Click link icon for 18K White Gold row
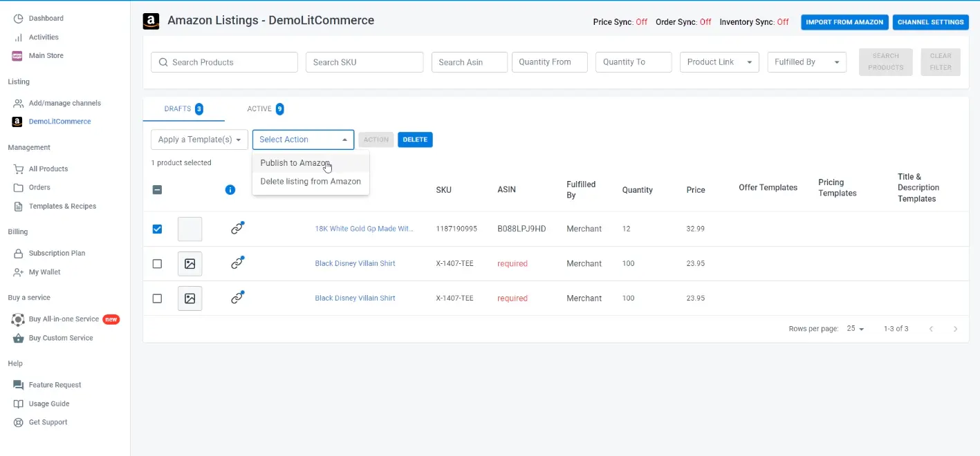The width and height of the screenshot is (980, 456). click(x=237, y=228)
